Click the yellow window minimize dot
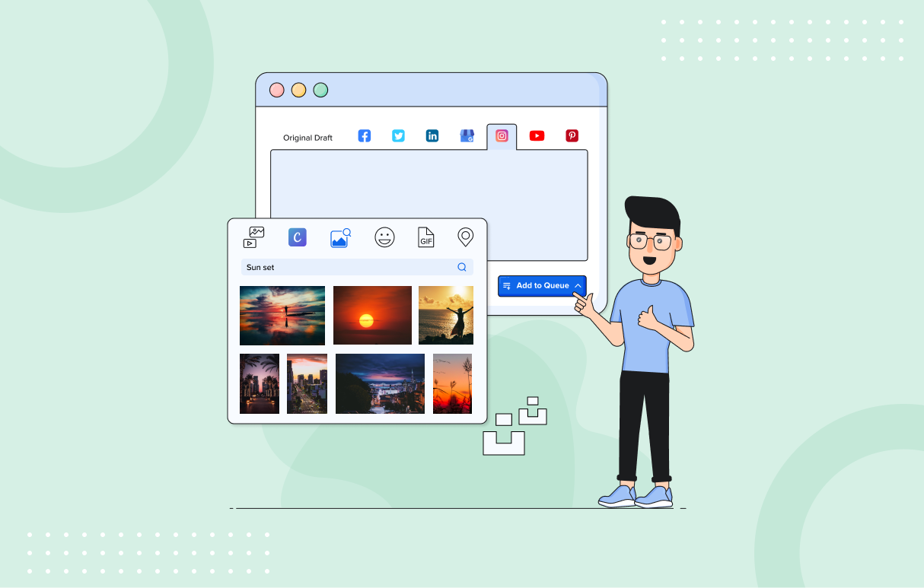The height and width of the screenshot is (588, 924). [x=299, y=90]
